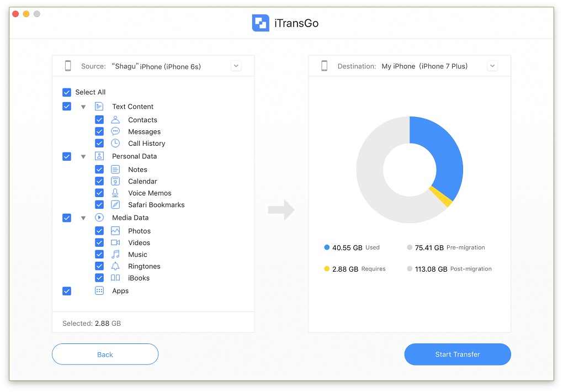This screenshot has height=392, width=563.
Task: Click the Messages speech bubble icon
Action: tap(115, 131)
